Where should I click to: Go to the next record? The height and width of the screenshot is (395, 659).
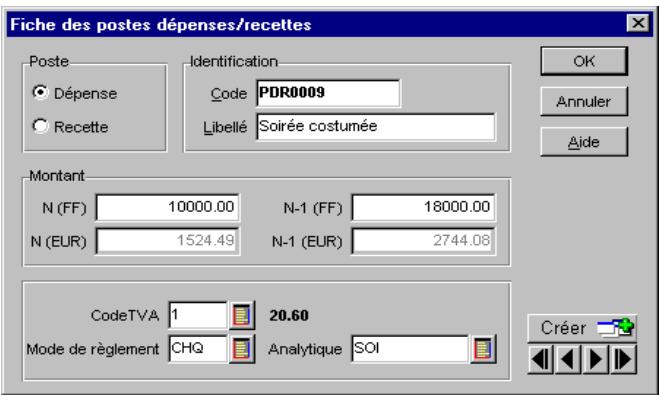[x=596, y=360]
